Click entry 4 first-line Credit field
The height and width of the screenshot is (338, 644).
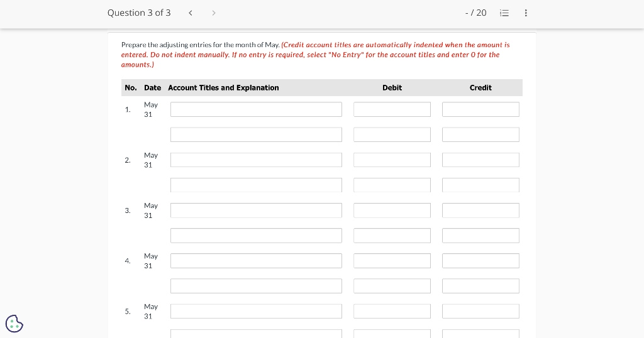pos(481,261)
